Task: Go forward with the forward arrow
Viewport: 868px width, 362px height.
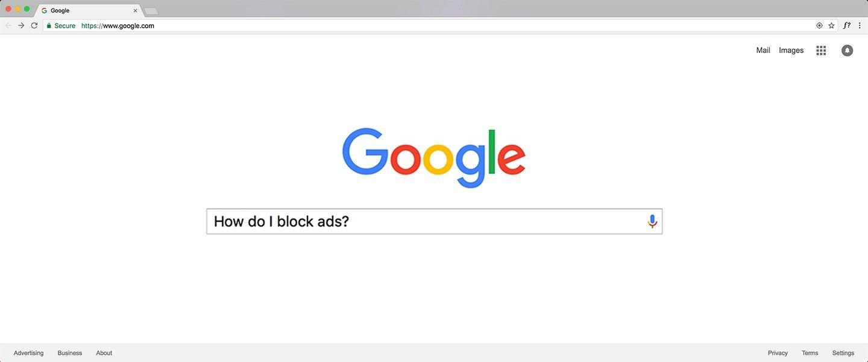Action: pos(21,25)
